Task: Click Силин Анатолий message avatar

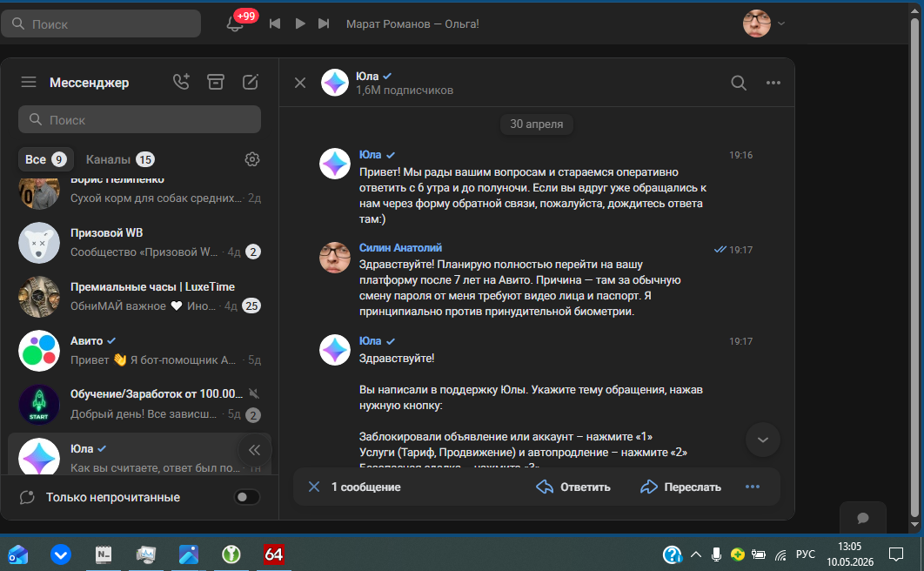Action: [x=335, y=257]
